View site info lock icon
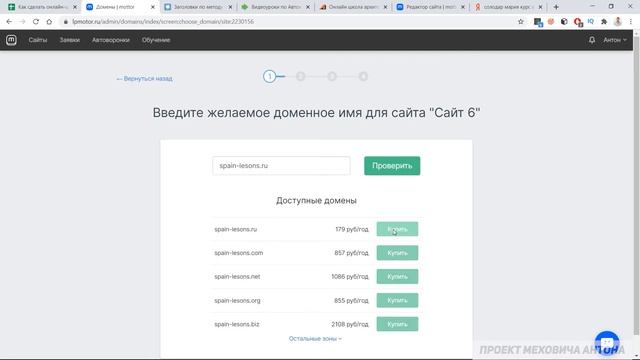Image resolution: width=640 pixels, height=360 pixels. click(x=65, y=22)
